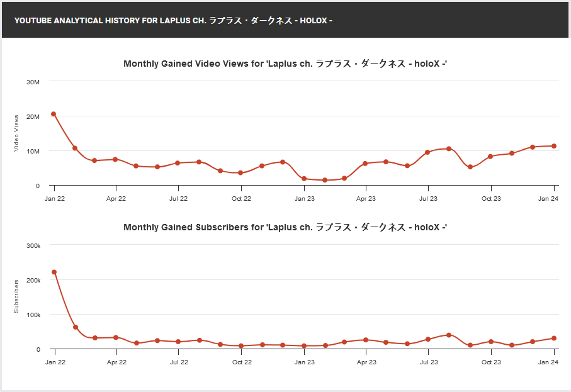This screenshot has width=571, height=392.
Task: Click the 20M y-axis label
Action: click(x=33, y=117)
